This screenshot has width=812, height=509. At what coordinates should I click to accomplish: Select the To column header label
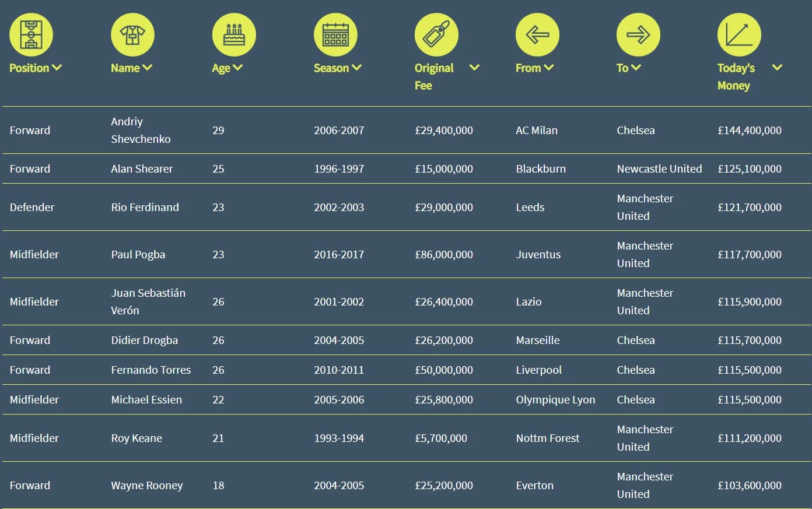(622, 68)
